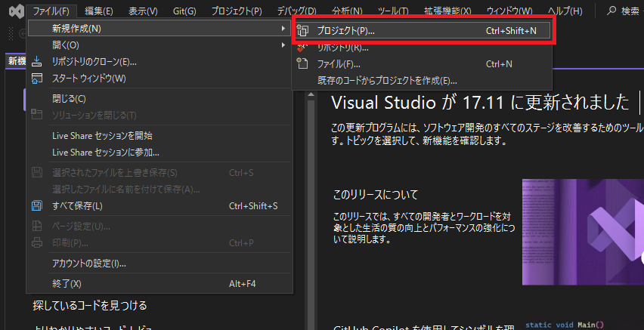Screen dimensions: 644x330
Task: Click the new File icon in submenu
Action: [x=303, y=64]
